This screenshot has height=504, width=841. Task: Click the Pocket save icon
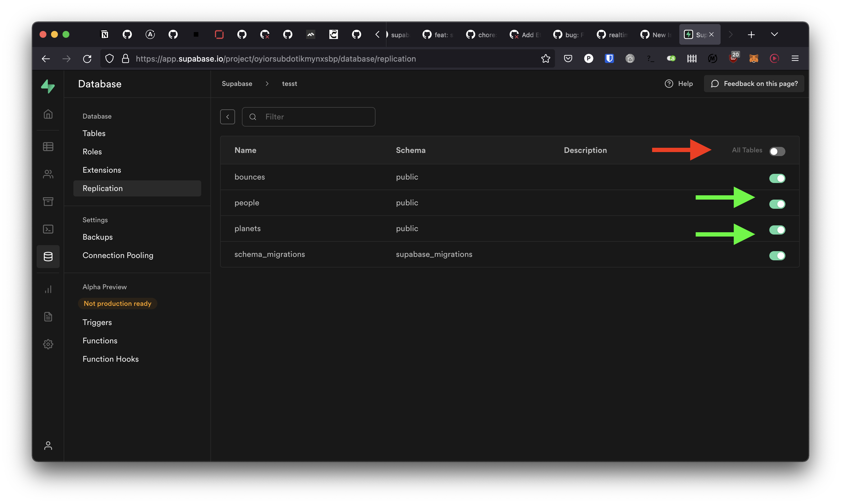pyautogui.click(x=568, y=59)
